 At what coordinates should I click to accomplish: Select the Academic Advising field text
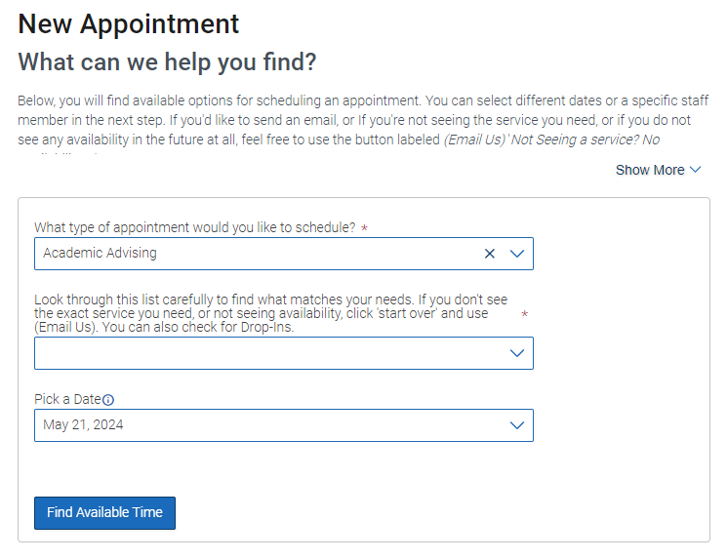(100, 253)
